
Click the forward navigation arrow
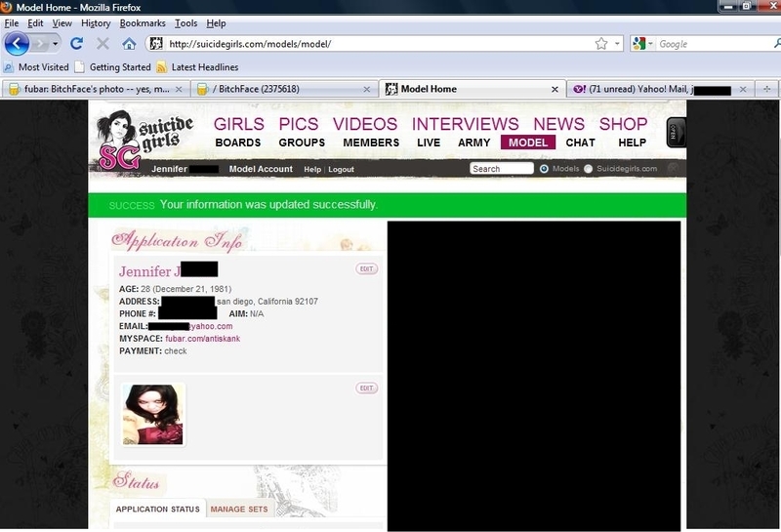(39, 44)
